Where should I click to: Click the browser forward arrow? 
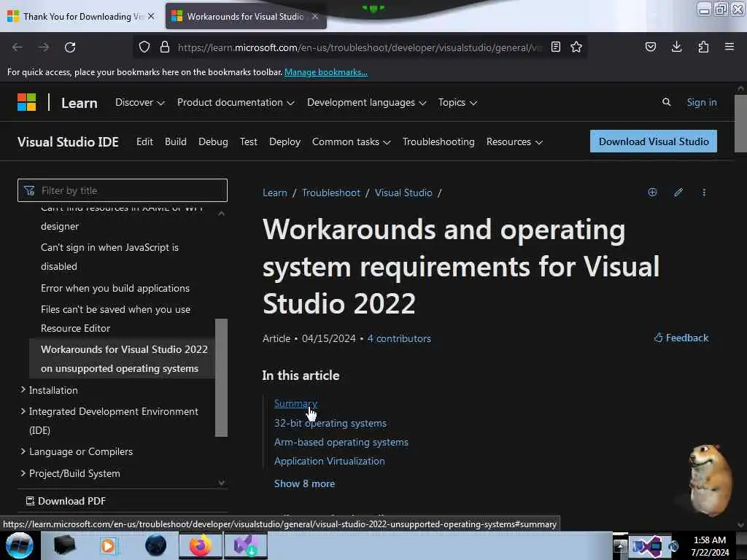pos(43,47)
